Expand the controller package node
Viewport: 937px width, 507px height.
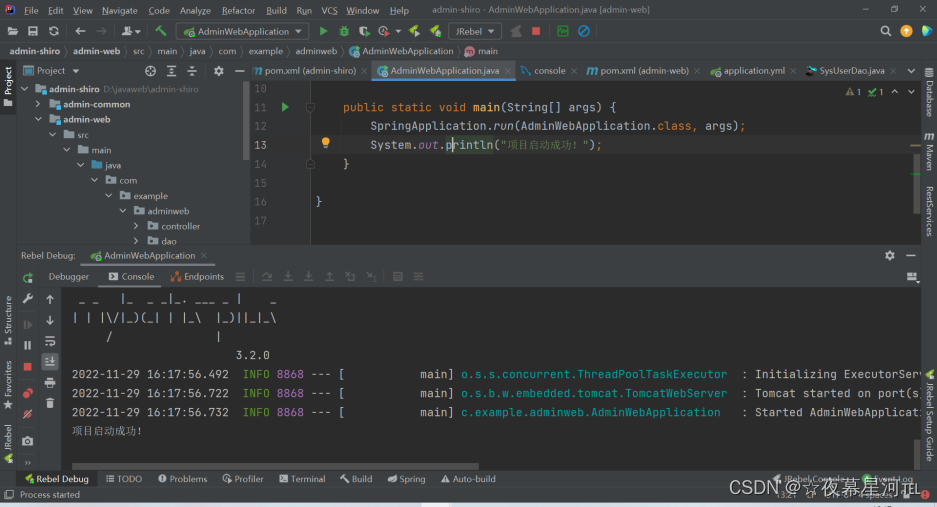[137, 226]
